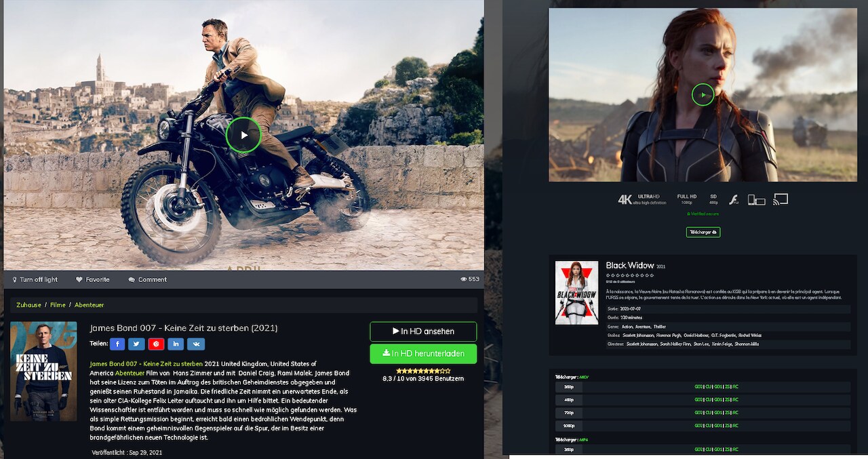Viewport: 868px width, 459px height.
Task: Play the James Bond video
Action: (243, 134)
